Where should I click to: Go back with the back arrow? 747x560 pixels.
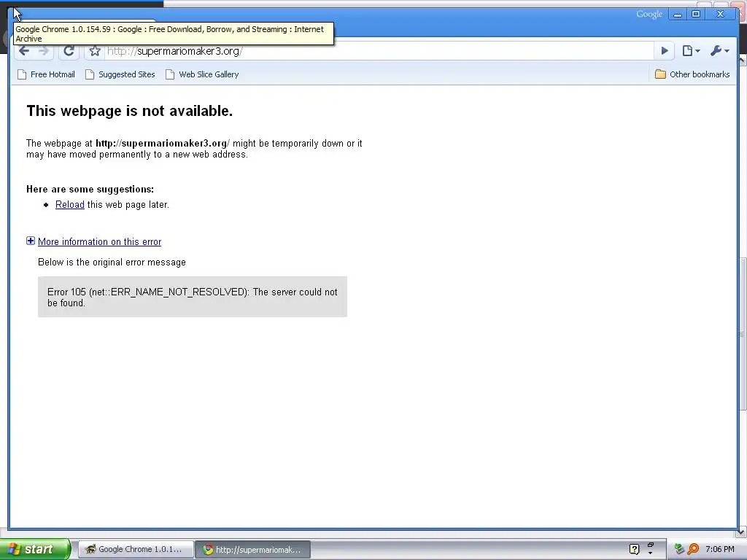[24, 51]
